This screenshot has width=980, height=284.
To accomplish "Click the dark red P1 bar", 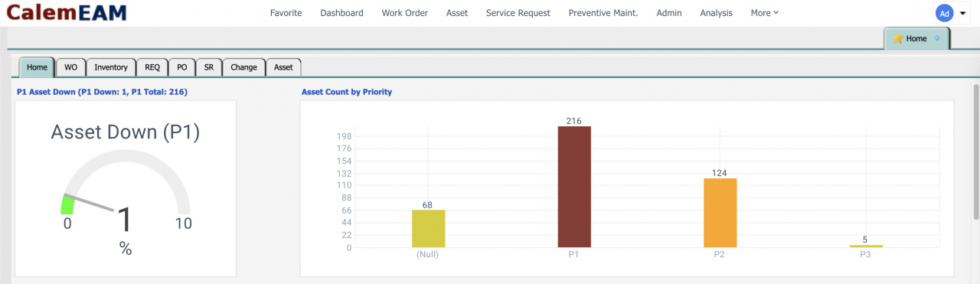I will (x=574, y=187).
